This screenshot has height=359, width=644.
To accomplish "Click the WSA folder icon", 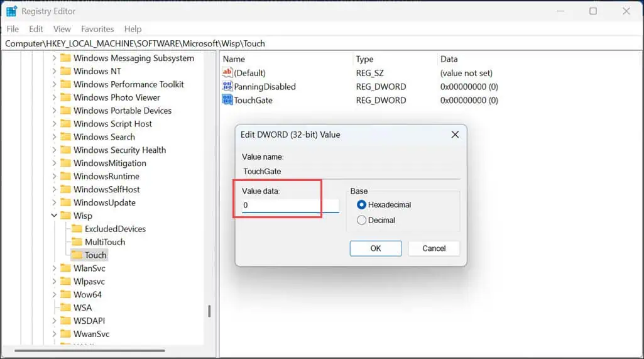I will coord(65,308).
